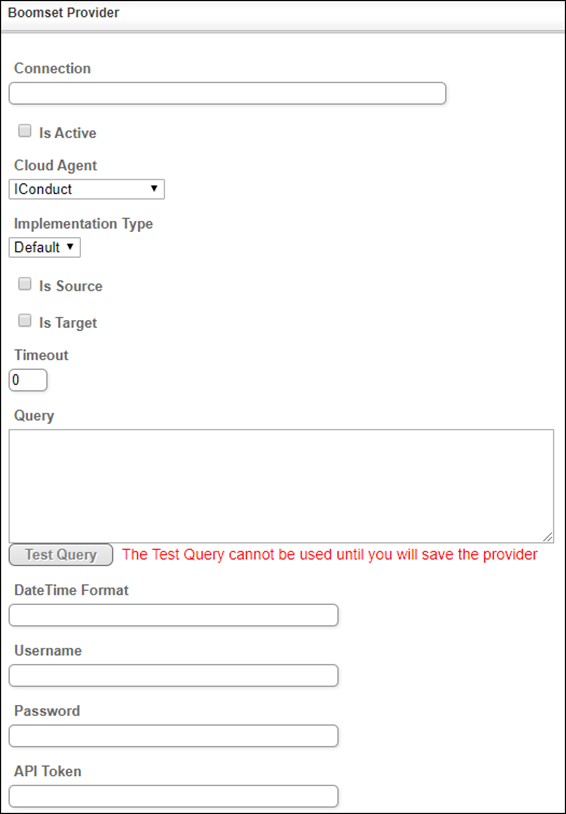Select the DateTime Format input box
566x814 pixels.
tap(173, 615)
